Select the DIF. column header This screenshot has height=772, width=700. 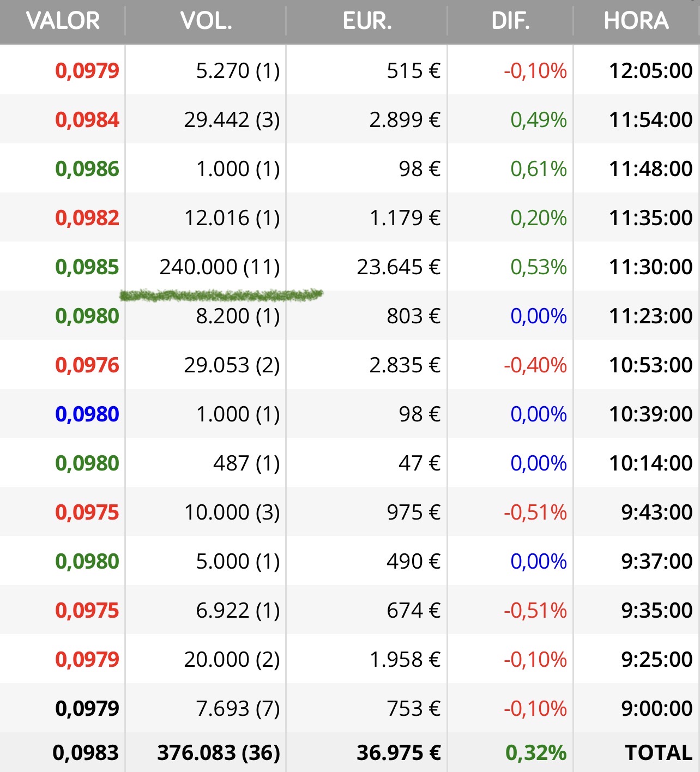(x=510, y=21)
